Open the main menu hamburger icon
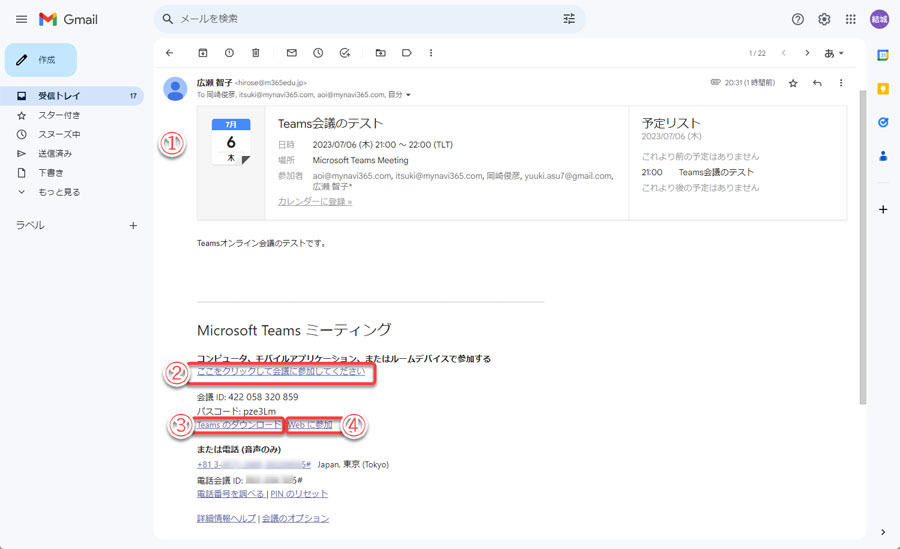 tap(21, 19)
